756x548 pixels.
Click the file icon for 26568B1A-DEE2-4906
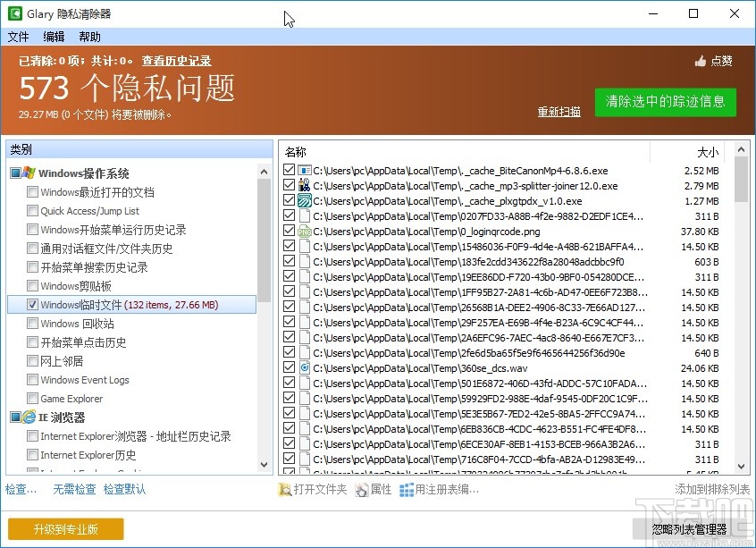pyautogui.click(x=304, y=308)
